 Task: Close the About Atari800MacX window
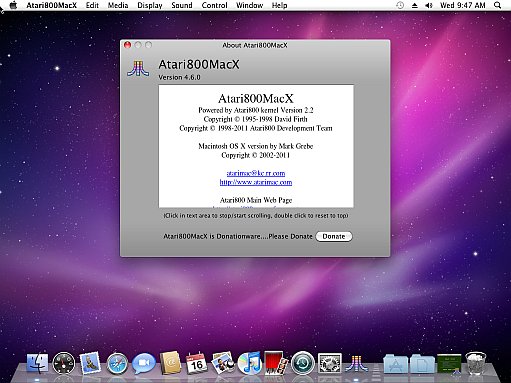click(127, 45)
